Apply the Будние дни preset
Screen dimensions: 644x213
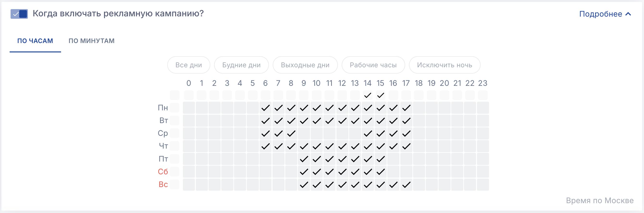pyautogui.click(x=241, y=65)
